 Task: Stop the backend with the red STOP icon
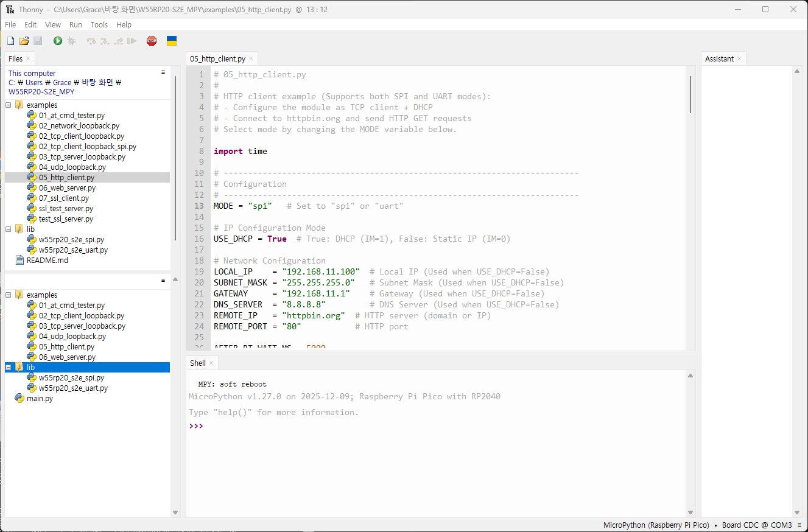152,41
